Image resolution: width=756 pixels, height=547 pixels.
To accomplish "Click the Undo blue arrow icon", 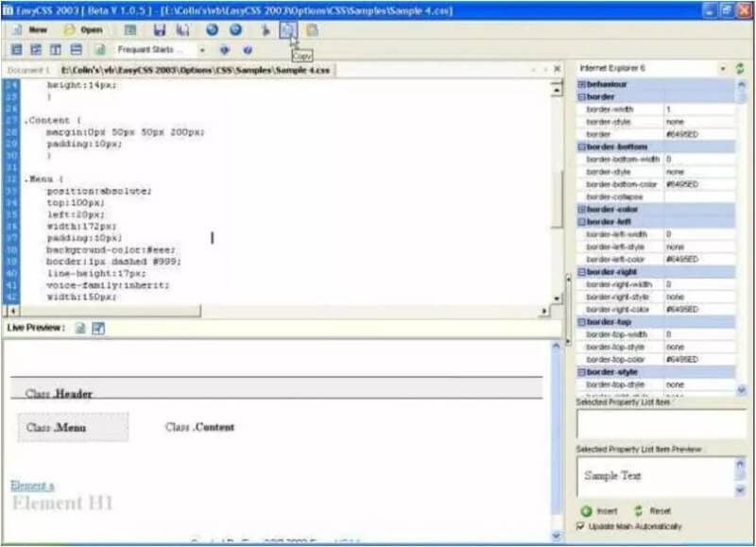I will click(212, 30).
